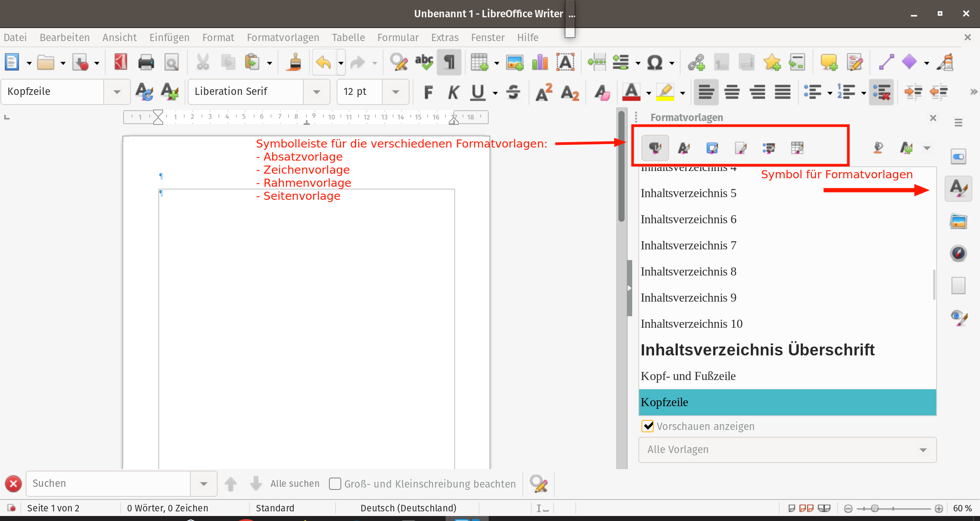980x521 pixels.
Task: Open the Einfügen menu
Action: pos(169,38)
